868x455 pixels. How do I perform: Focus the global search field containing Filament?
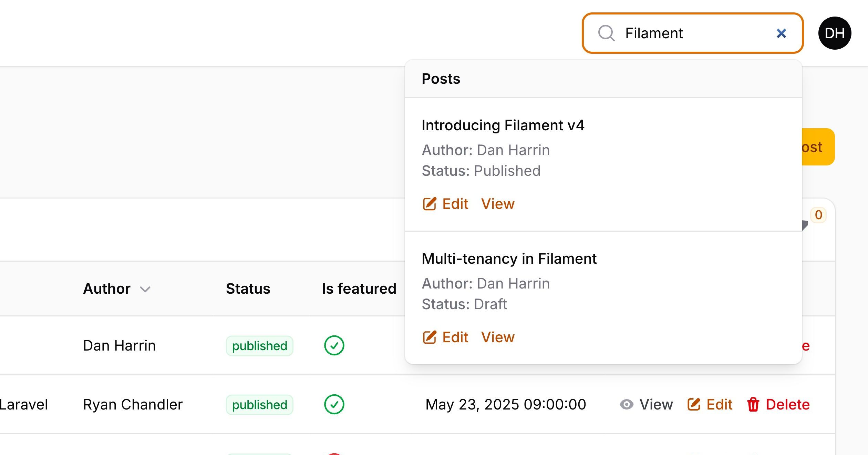tap(692, 33)
